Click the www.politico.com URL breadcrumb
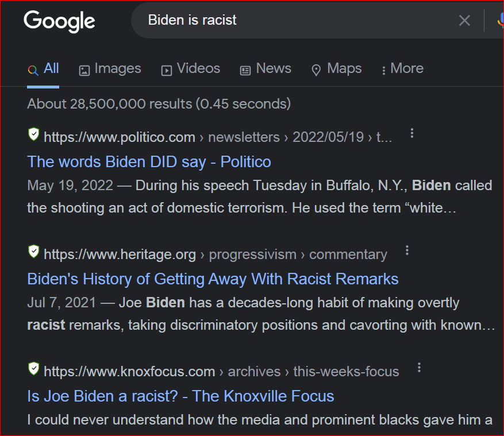The height and width of the screenshot is (436, 504). coord(120,137)
